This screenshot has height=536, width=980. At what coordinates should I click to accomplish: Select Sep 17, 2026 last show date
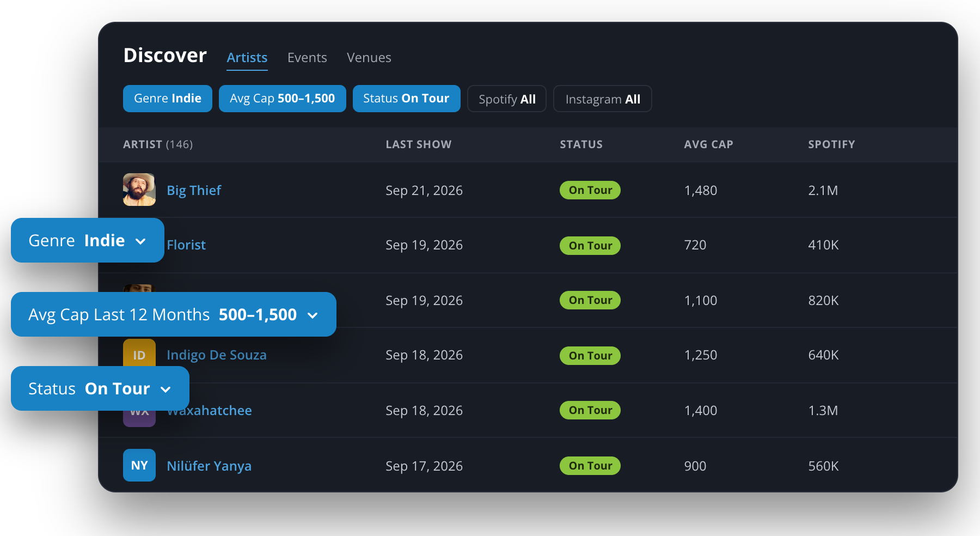tap(424, 466)
